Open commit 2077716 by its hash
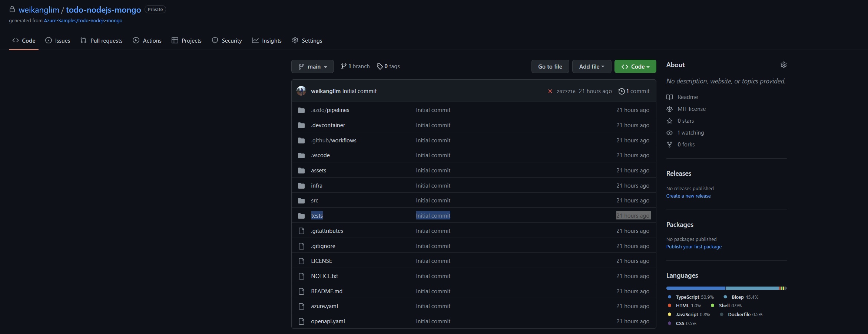This screenshot has height=334, width=868. 566,91
